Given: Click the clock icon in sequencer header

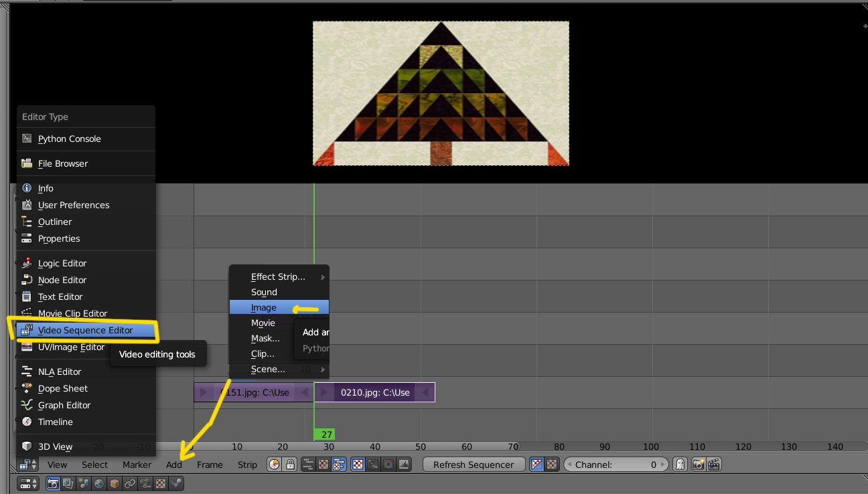Looking at the screenshot, I should coord(275,465).
